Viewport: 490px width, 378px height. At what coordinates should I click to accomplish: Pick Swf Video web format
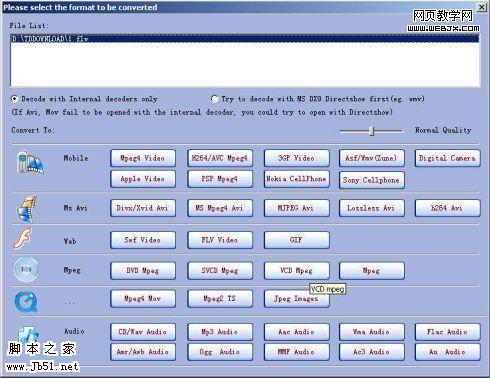pyautogui.click(x=143, y=240)
